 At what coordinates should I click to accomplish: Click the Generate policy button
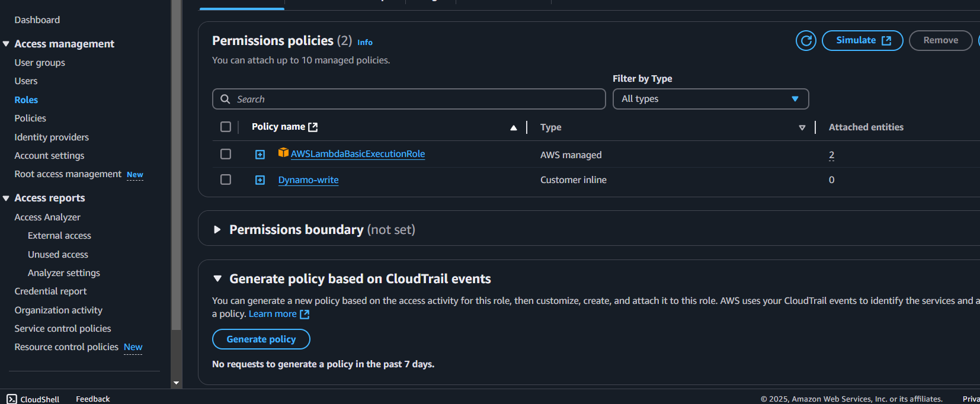point(261,339)
